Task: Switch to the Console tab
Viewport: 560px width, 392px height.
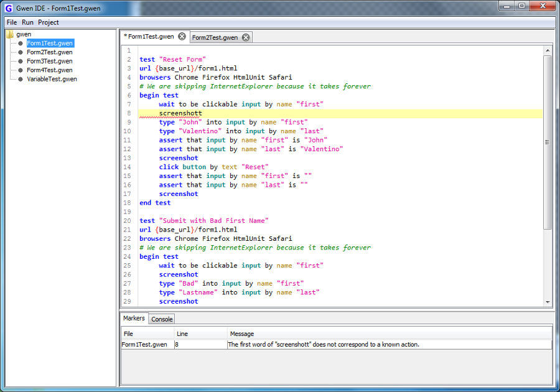Action: click(162, 319)
